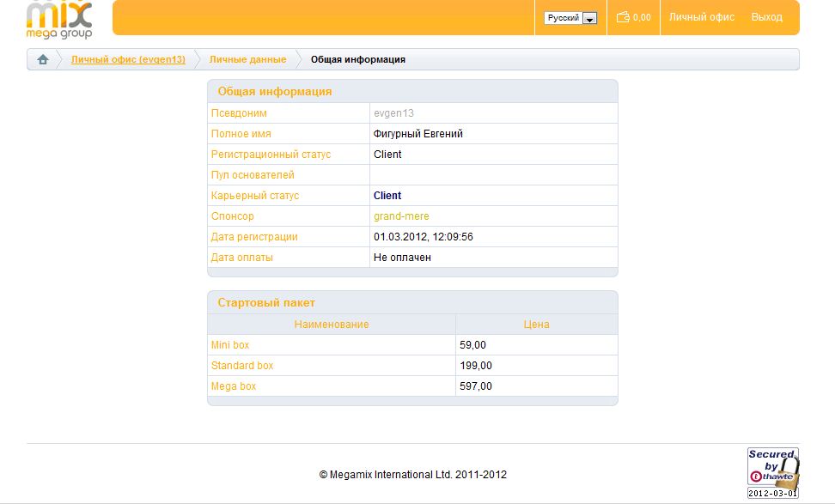The width and height of the screenshot is (835, 504).
Task: Click the language dropdown arrow button
Action: pos(589,19)
